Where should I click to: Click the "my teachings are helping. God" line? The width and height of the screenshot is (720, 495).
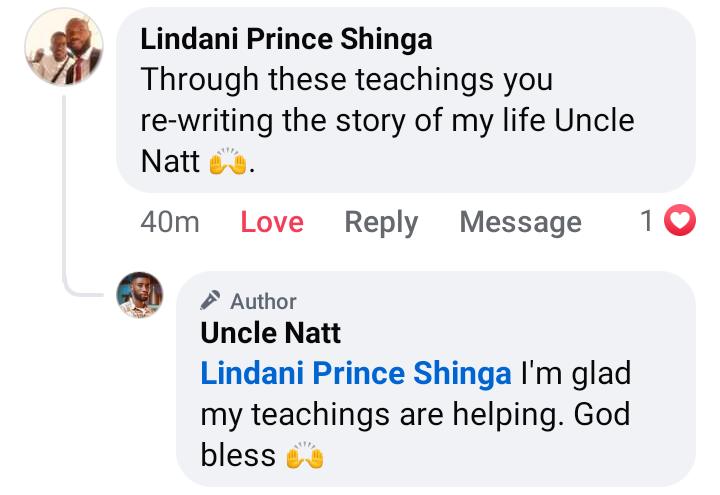415,415
